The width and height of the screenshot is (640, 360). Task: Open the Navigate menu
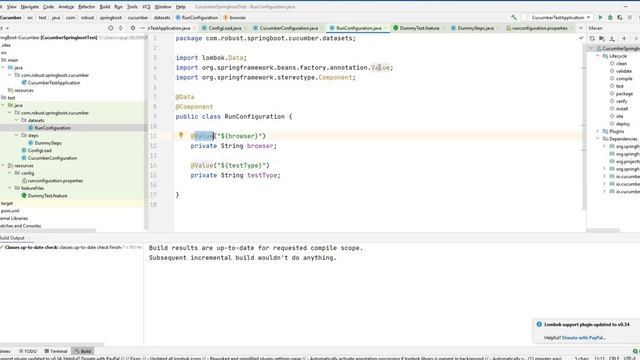tap(29, 7)
